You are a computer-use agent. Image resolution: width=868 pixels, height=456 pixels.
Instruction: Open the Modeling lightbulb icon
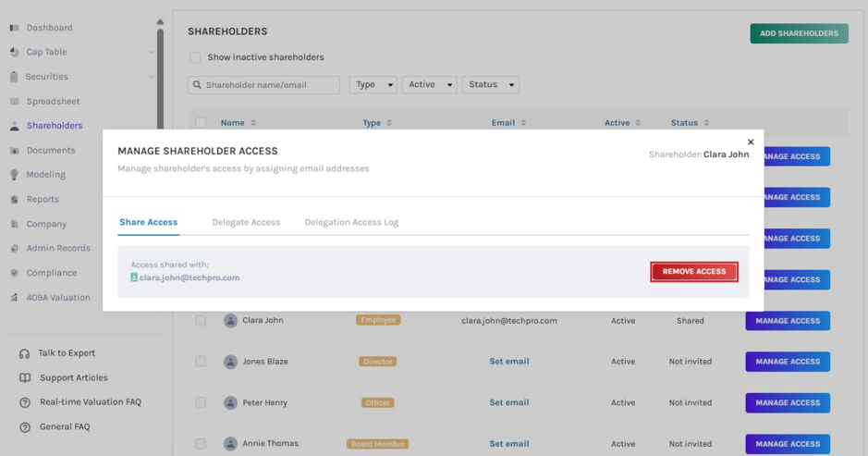(x=15, y=175)
